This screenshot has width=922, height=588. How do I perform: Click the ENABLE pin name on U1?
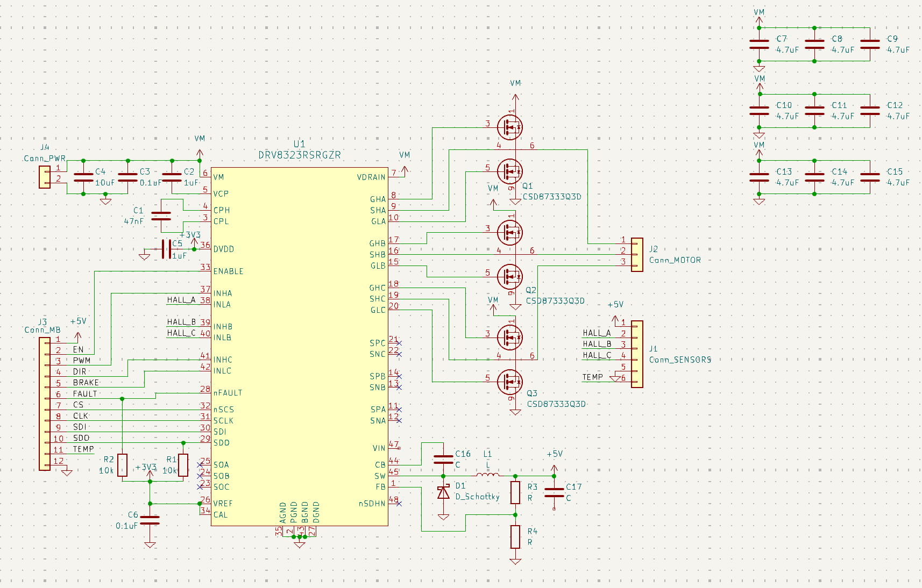tap(229, 271)
